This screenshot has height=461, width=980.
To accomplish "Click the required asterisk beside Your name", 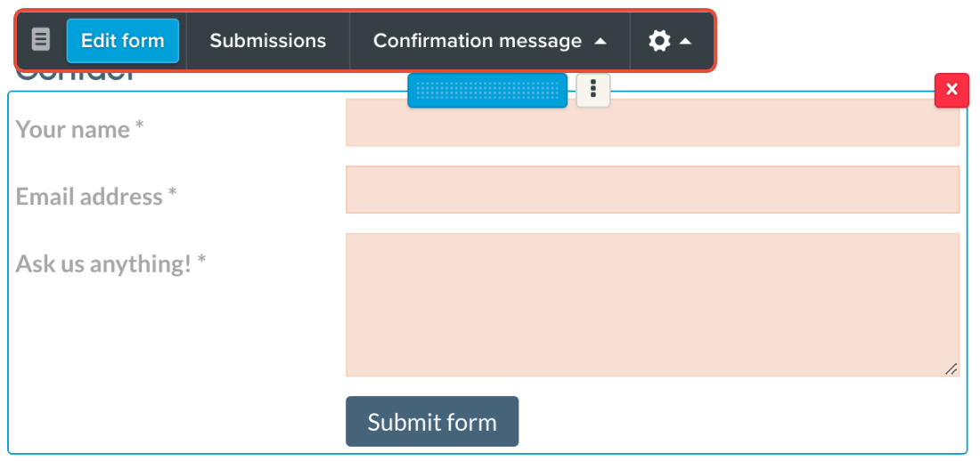I will pyautogui.click(x=139, y=129).
